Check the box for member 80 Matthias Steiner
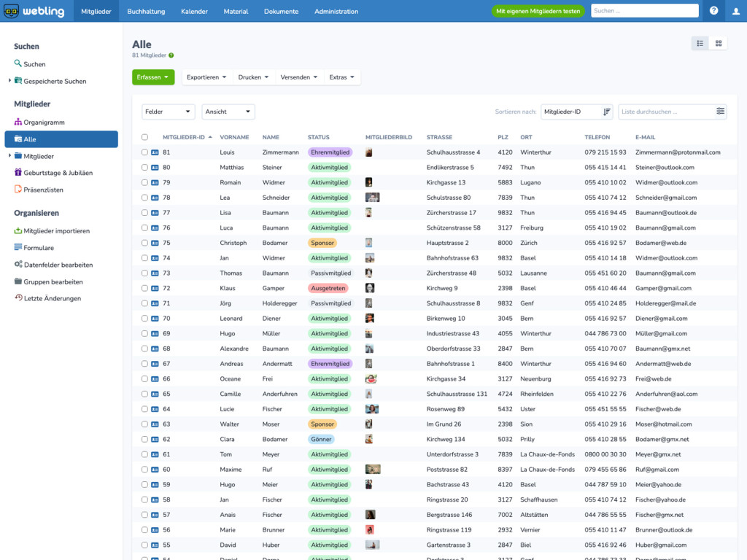 tap(145, 167)
